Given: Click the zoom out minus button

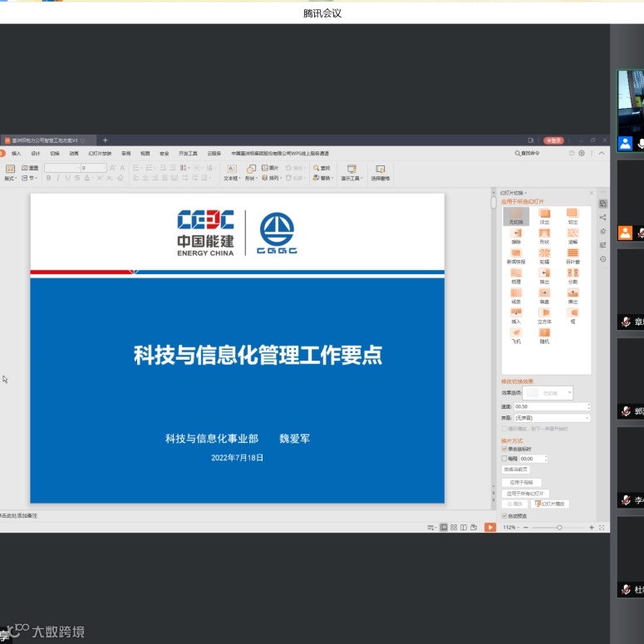Looking at the screenshot, I should [x=526, y=528].
